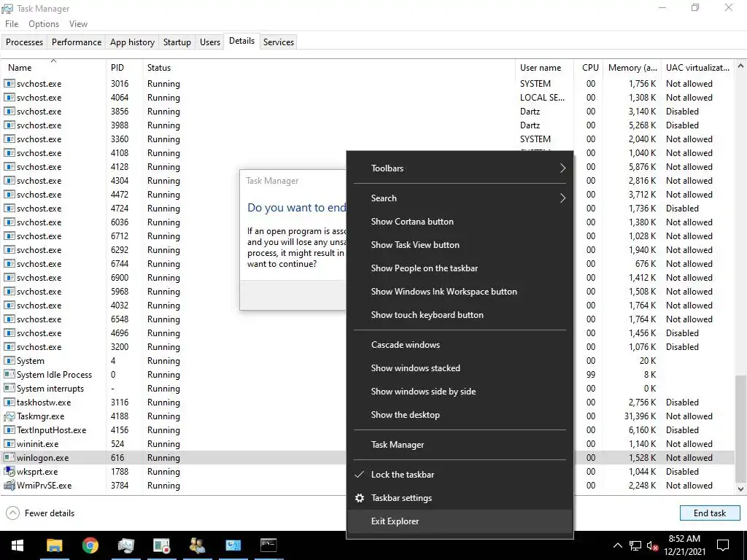The width and height of the screenshot is (747, 560).
Task: Expand the Search submenu
Action: (460, 198)
